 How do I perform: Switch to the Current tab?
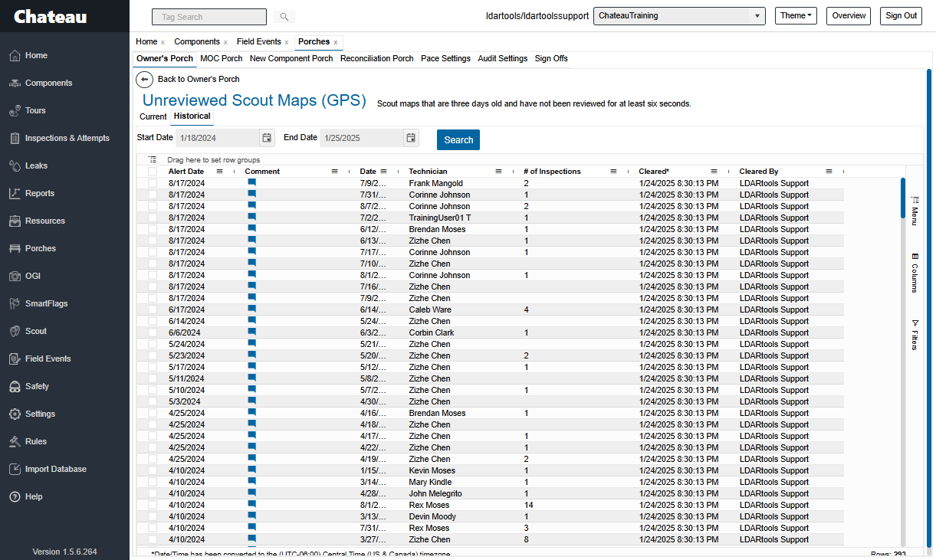(x=153, y=116)
